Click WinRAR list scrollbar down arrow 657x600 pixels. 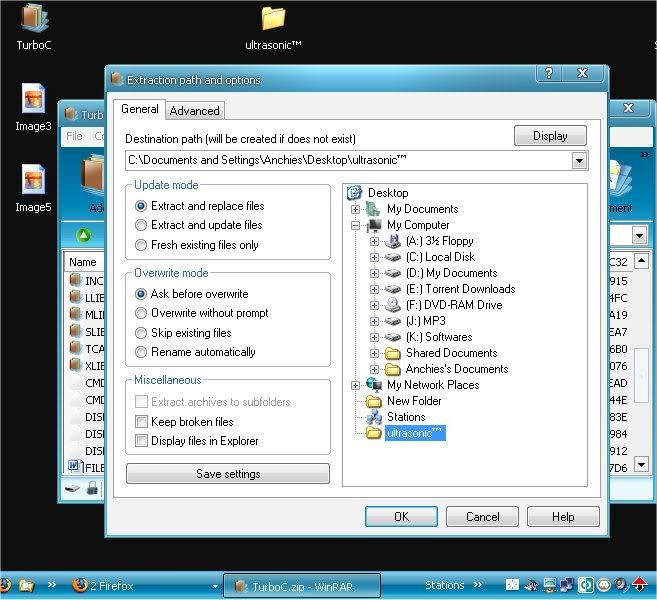641,464
